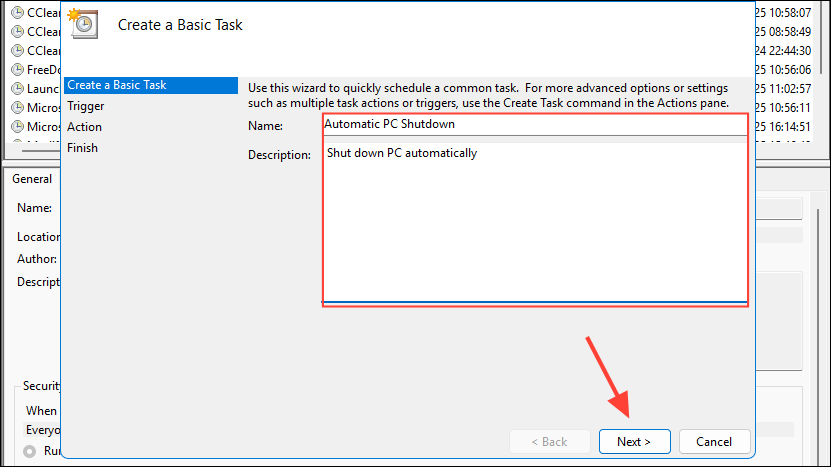Go to the Action wizard step
831x467 pixels.
click(85, 127)
